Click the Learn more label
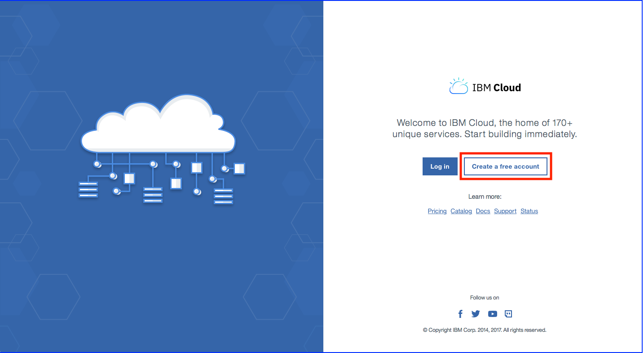Image resolution: width=644 pixels, height=353 pixels. click(485, 197)
